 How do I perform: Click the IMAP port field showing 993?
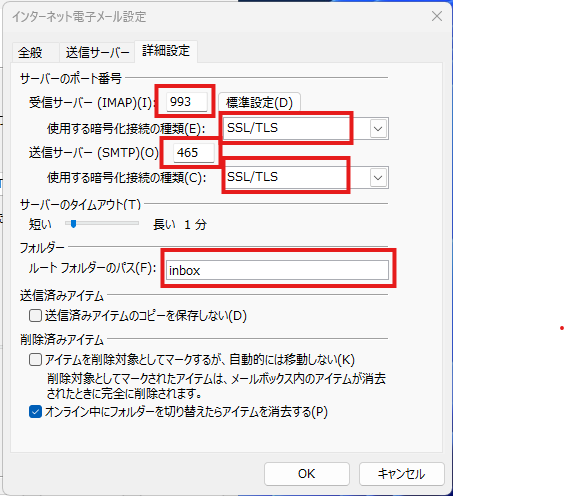tap(187, 102)
